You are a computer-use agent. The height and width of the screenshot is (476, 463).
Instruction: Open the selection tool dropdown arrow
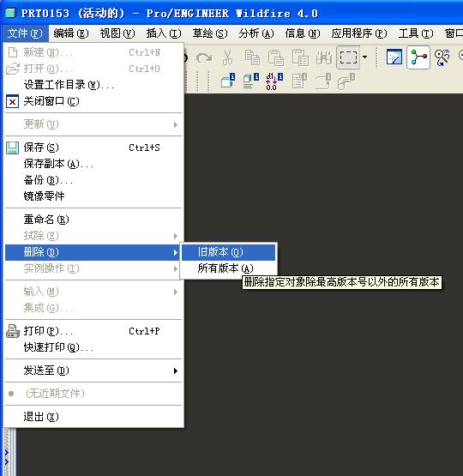coord(364,57)
